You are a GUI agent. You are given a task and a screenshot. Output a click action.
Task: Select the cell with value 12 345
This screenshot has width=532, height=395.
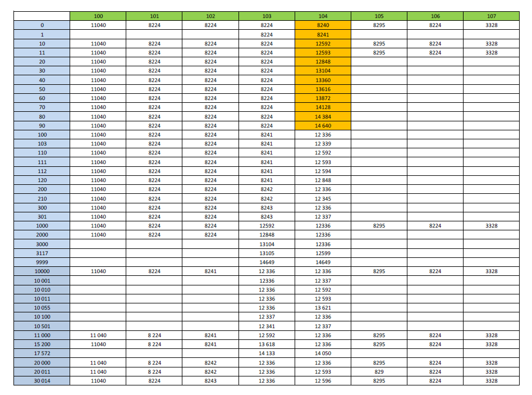pos(323,198)
